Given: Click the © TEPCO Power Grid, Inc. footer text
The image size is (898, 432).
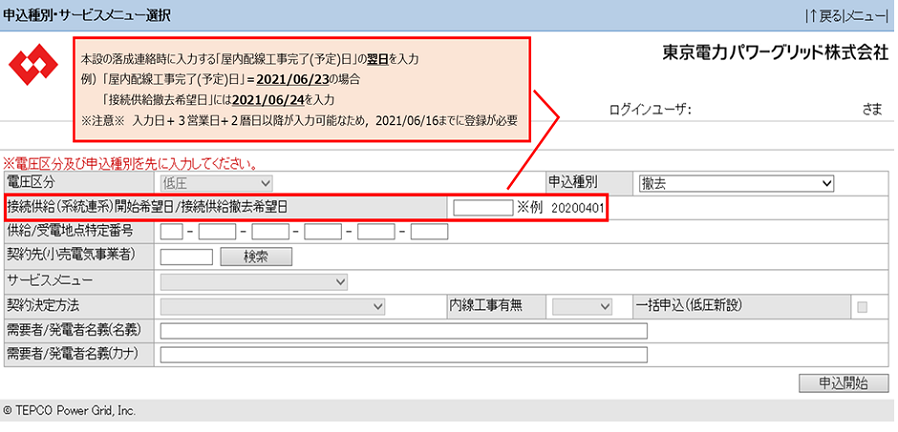Looking at the screenshot, I should [69, 411].
